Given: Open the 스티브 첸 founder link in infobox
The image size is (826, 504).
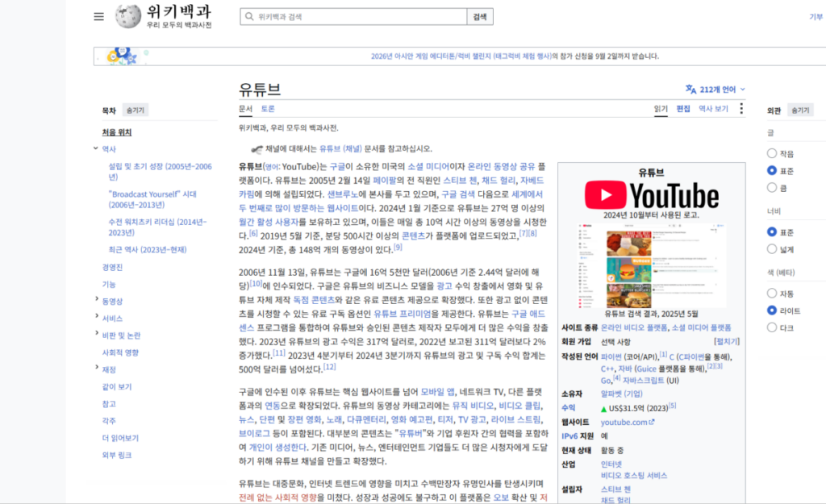Looking at the screenshot, I should (x=615, y=489).
